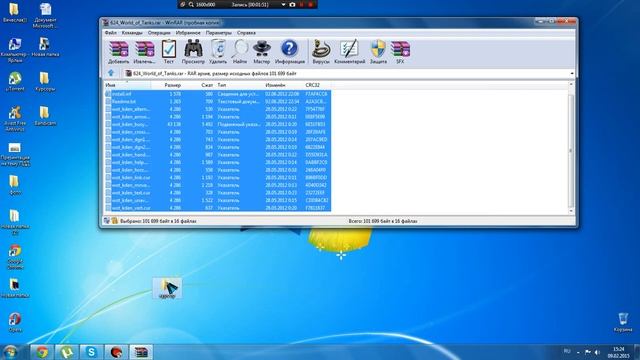
Task: Select the wott_kden_vert.cur file row
Action: click(x=218, y=208)
